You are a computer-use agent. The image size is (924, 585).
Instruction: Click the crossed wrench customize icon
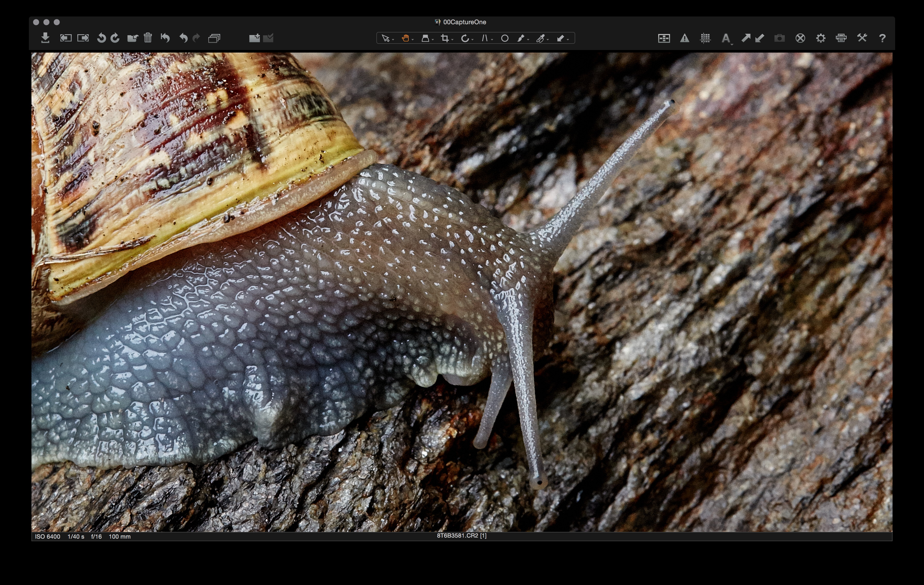point(862,38)
